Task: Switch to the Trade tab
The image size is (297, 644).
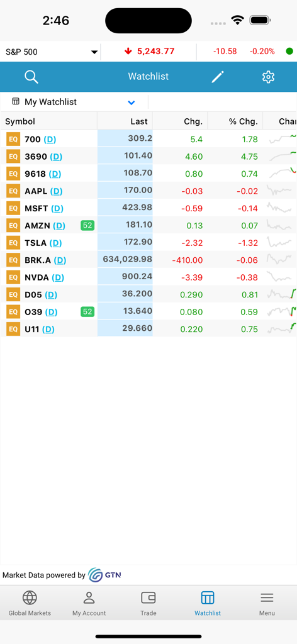Action: (x=148, y=603)
